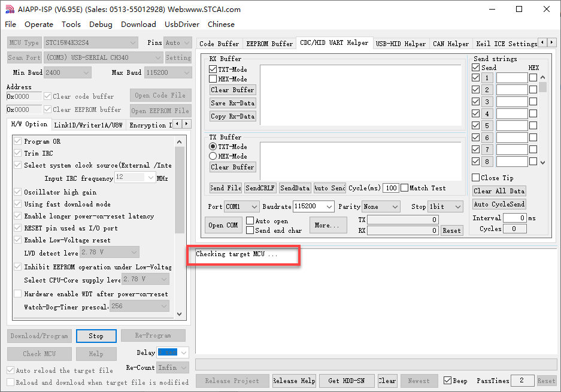Click Clear Buffer in RX Buffer
This screenshot has height=392, width=561.
click(x=232, y=90)
